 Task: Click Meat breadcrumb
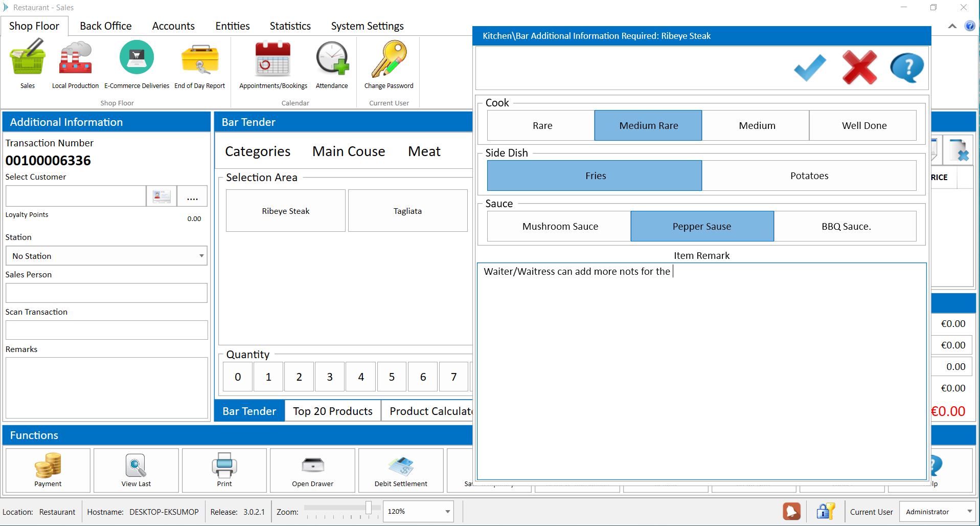[424, 151]
